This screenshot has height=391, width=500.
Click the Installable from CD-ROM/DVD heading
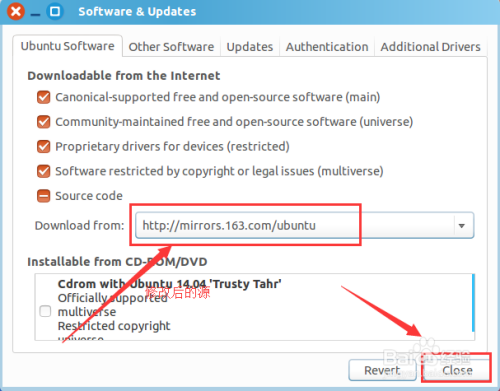coord(117,262)
